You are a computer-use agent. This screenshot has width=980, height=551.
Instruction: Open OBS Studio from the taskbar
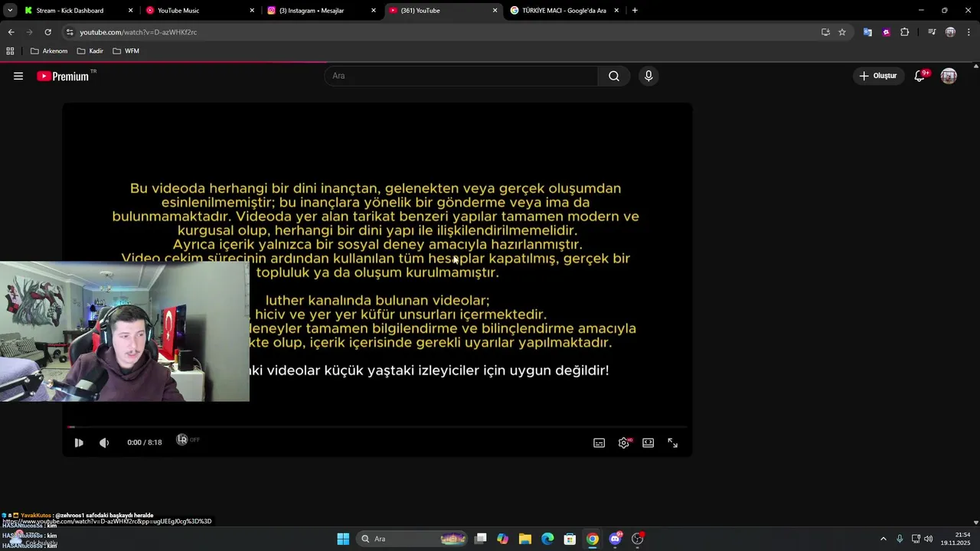(638, 539)
